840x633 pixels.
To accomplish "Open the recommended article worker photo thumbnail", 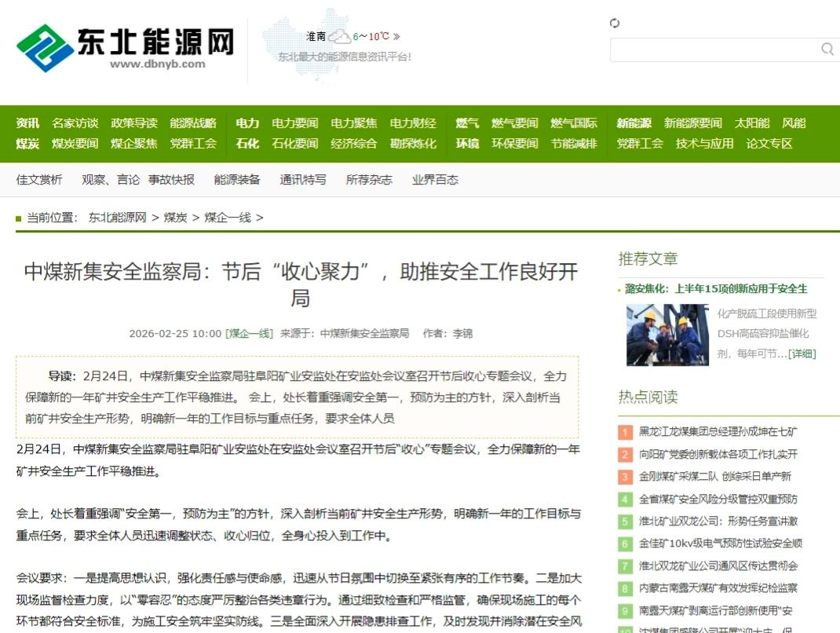I will point(656,335).
